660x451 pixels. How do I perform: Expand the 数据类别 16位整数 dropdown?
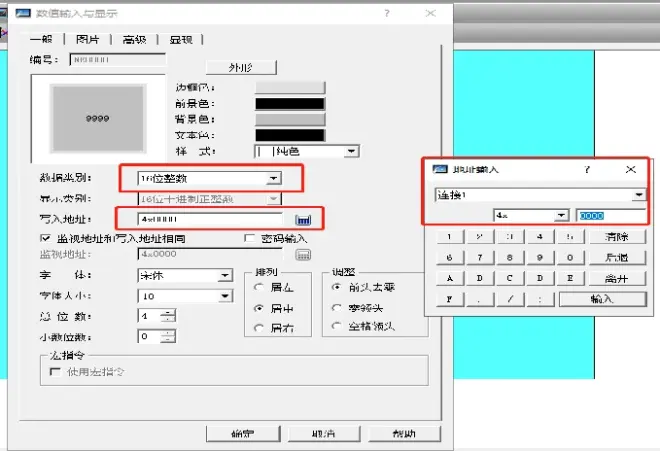click(x=273, y=178)
